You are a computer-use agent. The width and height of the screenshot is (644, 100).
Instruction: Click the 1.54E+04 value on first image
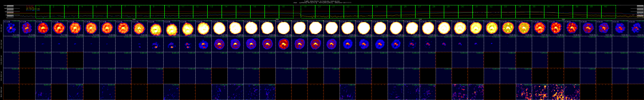pyautogui.click(x=16, y=21)
